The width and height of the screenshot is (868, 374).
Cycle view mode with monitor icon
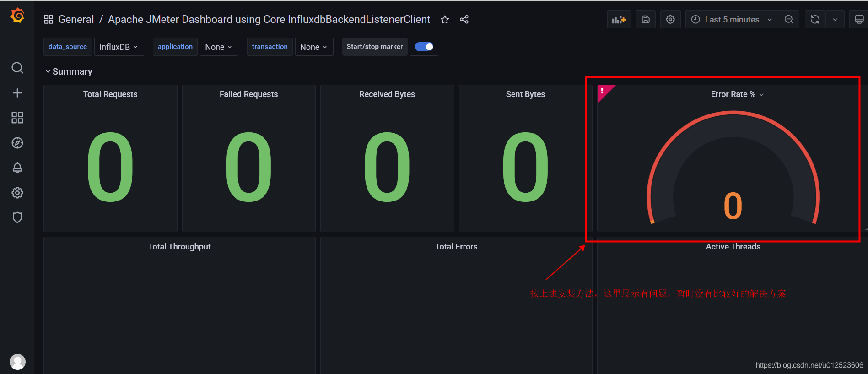[859, 19]
